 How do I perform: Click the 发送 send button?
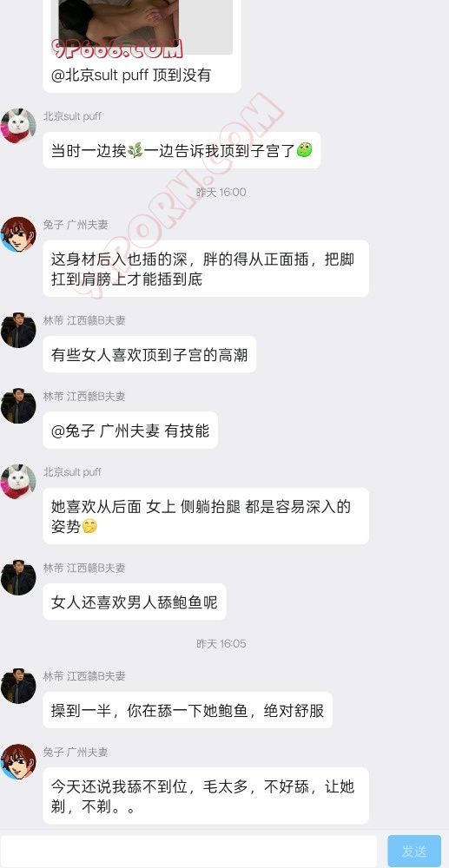[x=414, y=851]
